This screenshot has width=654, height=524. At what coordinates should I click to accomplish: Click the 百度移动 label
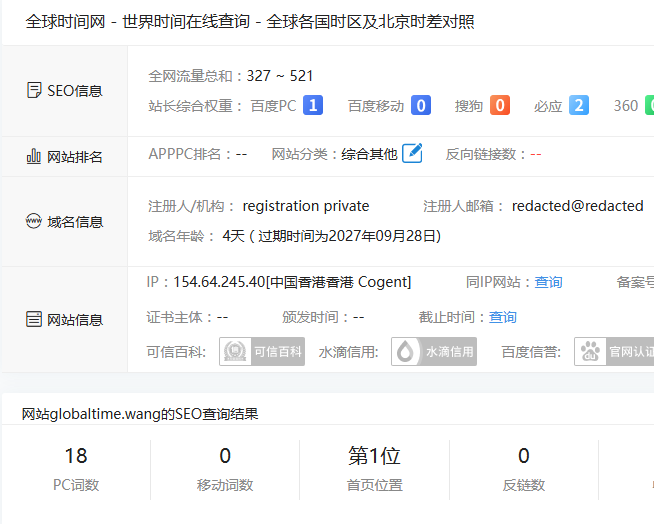coord(376,106)
